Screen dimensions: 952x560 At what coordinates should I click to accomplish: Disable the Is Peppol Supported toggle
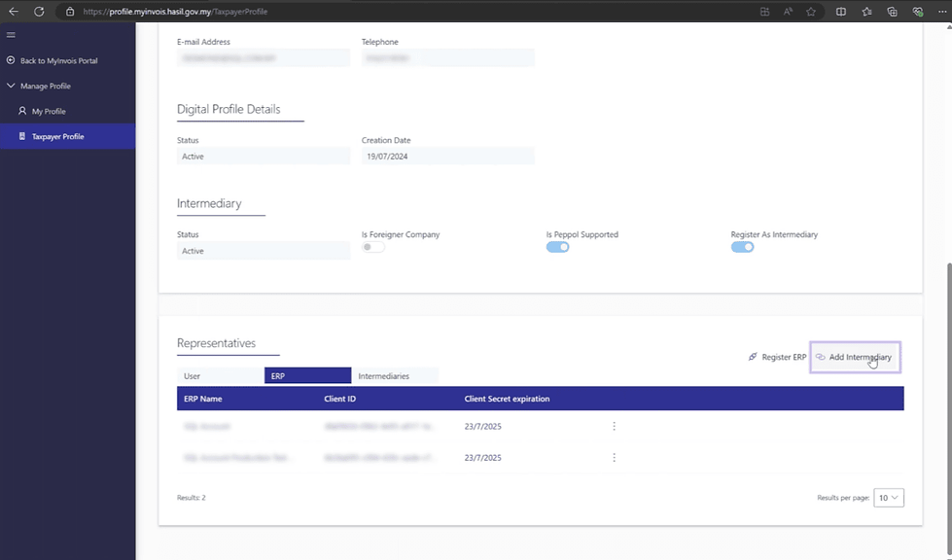pyautogui.click(x=557, y=247)
